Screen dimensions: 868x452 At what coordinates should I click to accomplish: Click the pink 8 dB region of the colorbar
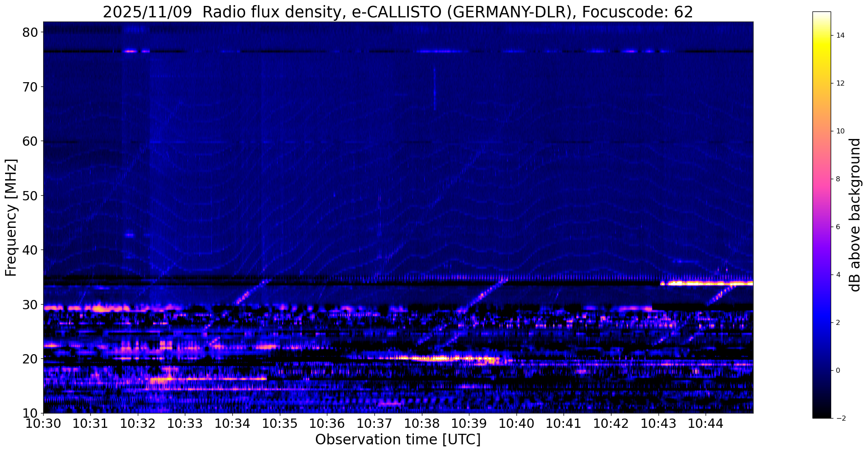coord(821,179)
